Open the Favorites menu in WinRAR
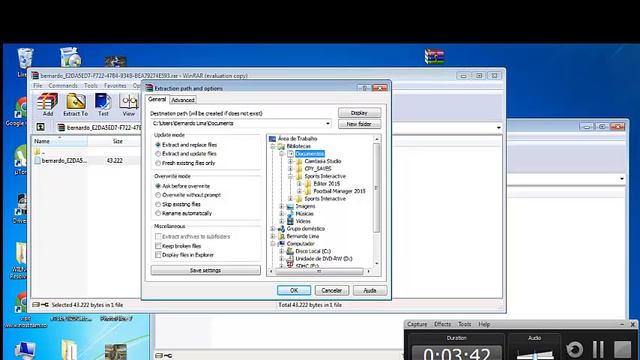This screenshot has width=640, height=360. (x=115, y=86)
